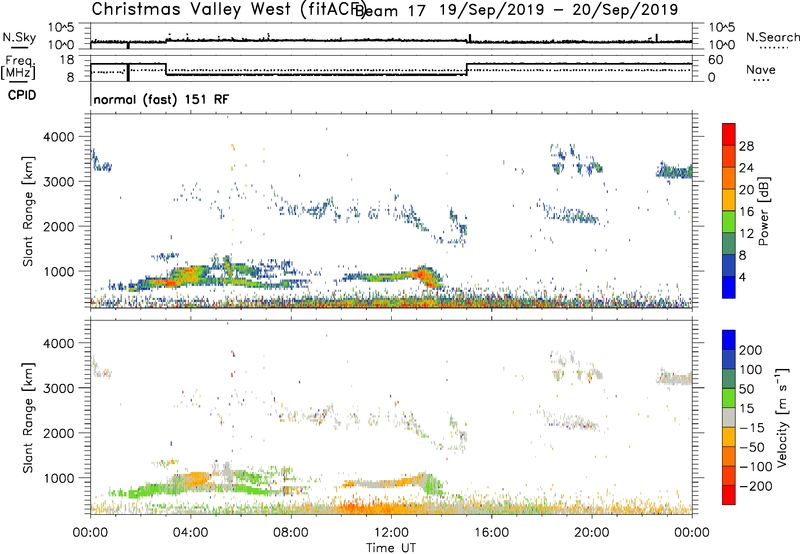Select the 'N.Sky' legend label
The image size is (800, 554).
[x=19, y=37]
